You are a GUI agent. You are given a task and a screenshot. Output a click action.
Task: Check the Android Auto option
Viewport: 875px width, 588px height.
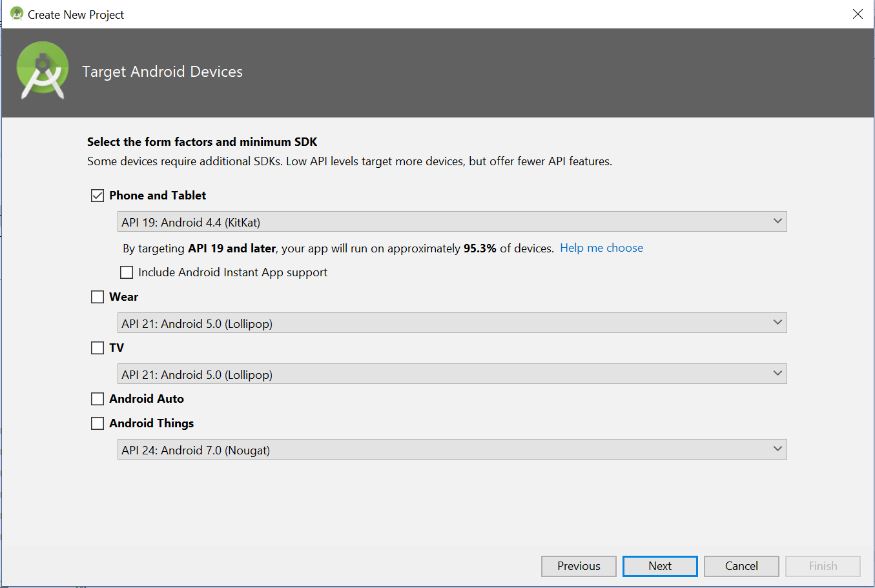point(97,398)
